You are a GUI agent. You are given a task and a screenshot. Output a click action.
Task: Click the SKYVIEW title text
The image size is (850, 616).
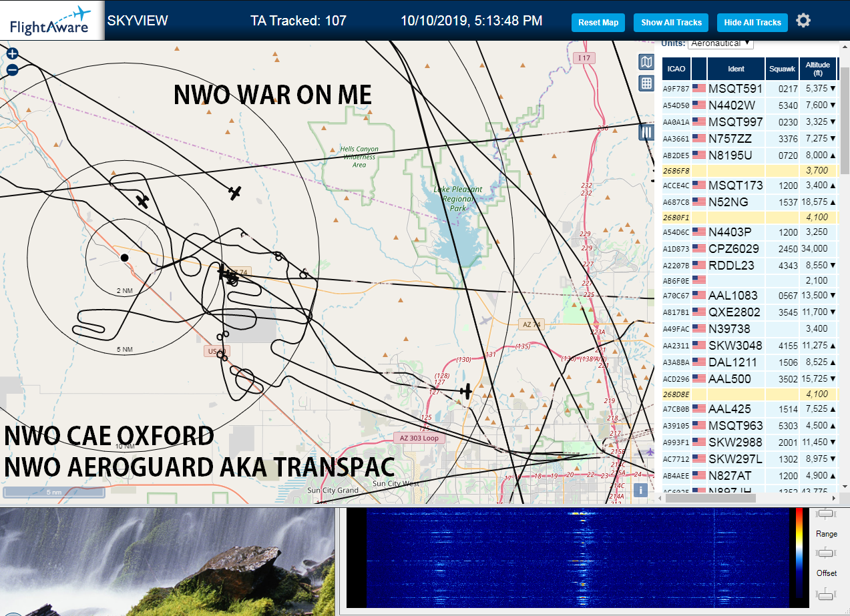point(138,21)
